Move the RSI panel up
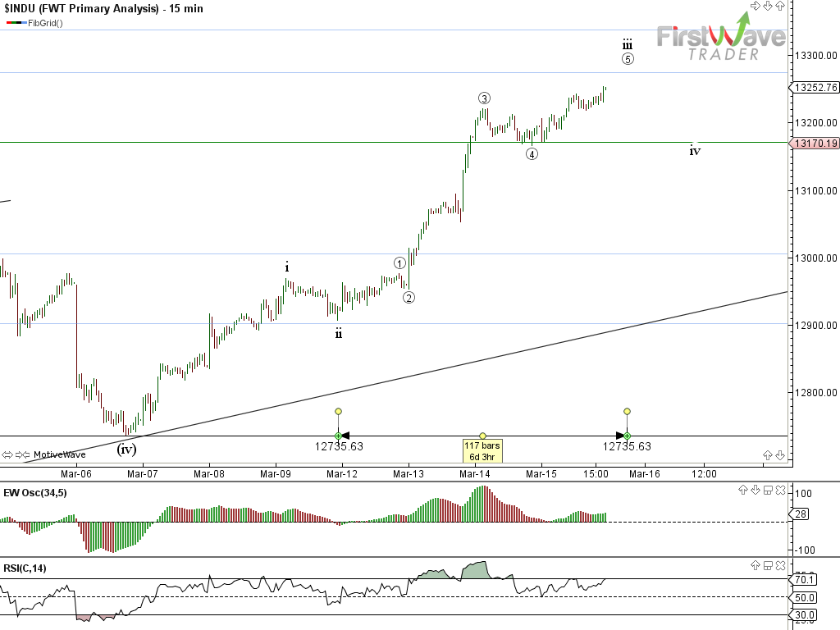Viewport: 840px width, 630px height. [754, 565]
